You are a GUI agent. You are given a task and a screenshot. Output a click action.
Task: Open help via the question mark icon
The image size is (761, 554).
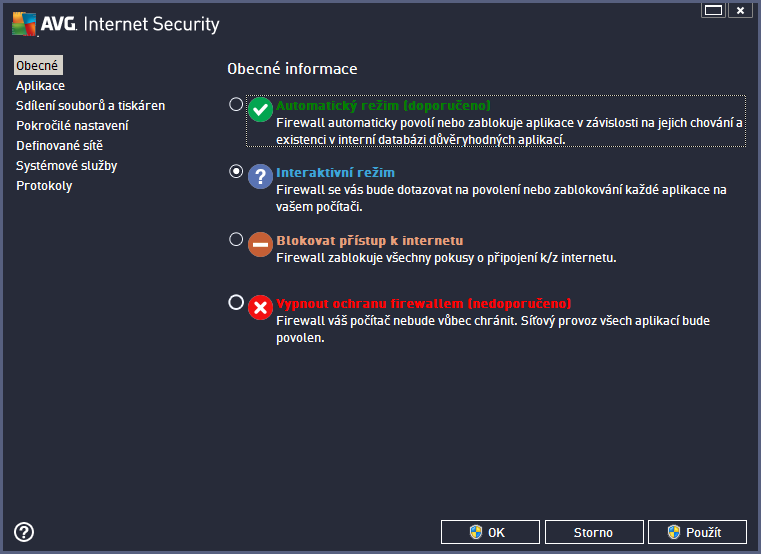click(x=25, y=532)
